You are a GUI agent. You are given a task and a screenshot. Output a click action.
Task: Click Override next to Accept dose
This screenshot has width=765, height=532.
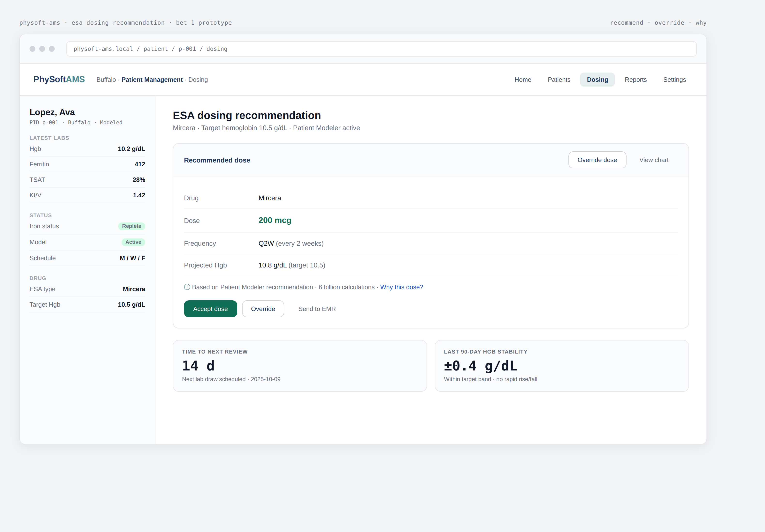pyautogui.click(x=263, y=309)
